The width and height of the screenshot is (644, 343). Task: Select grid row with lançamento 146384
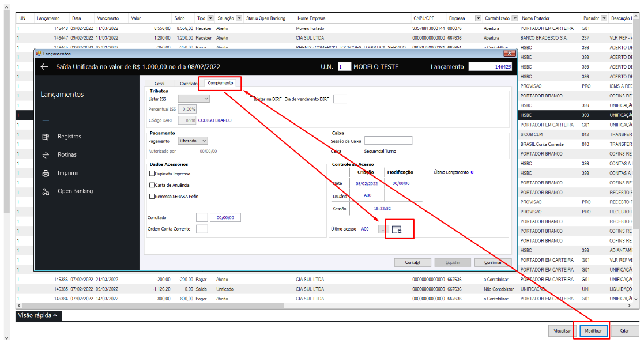point(325,299)
